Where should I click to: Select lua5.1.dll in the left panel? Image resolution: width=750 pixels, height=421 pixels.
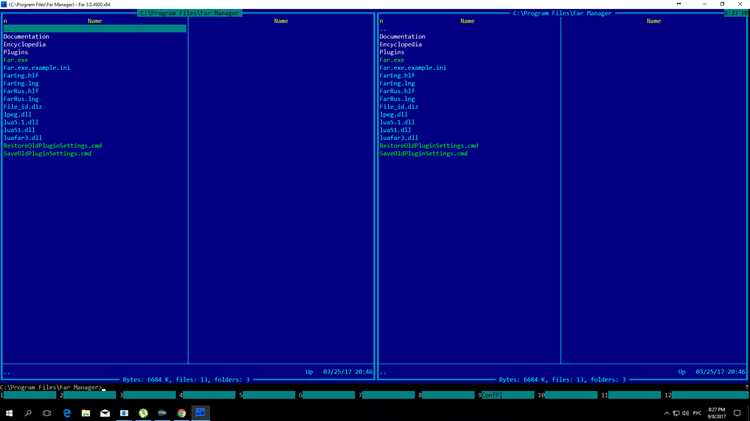(x=21, y=122)
